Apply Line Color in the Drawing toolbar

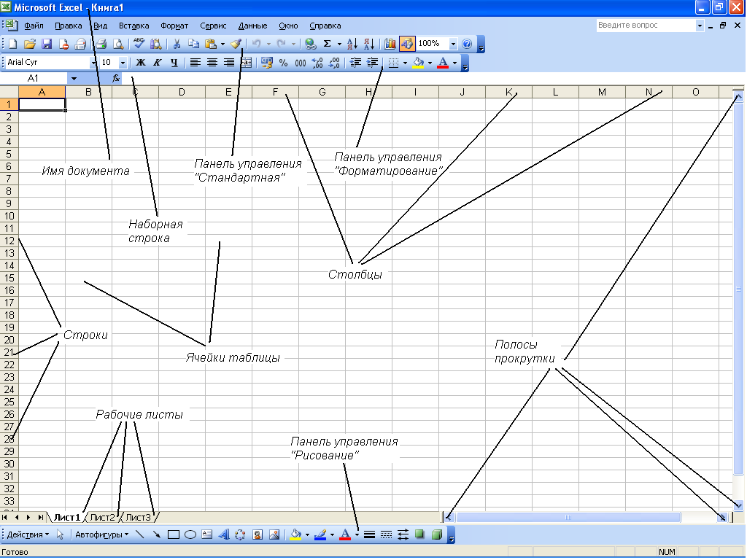click(320, 534)
